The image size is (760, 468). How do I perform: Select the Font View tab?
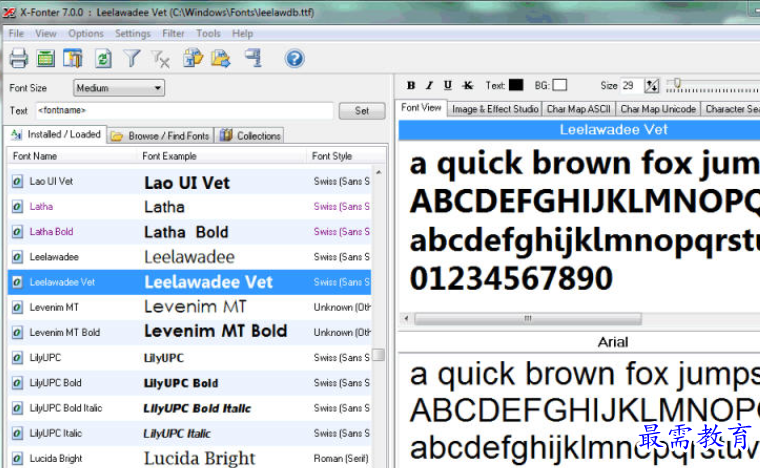point(421,108)
